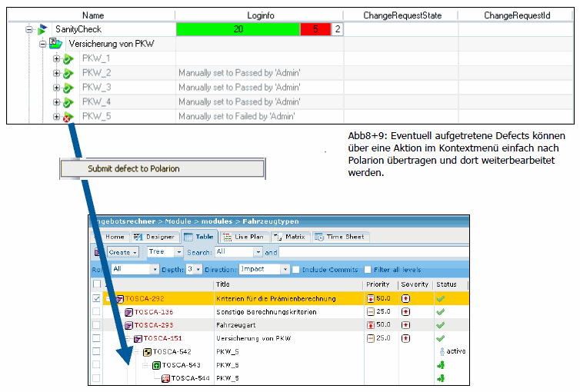Collapse the Versicherung von PKW node
Screen dimensions: 580x392
pyautogui.click(x=42, y=44)
